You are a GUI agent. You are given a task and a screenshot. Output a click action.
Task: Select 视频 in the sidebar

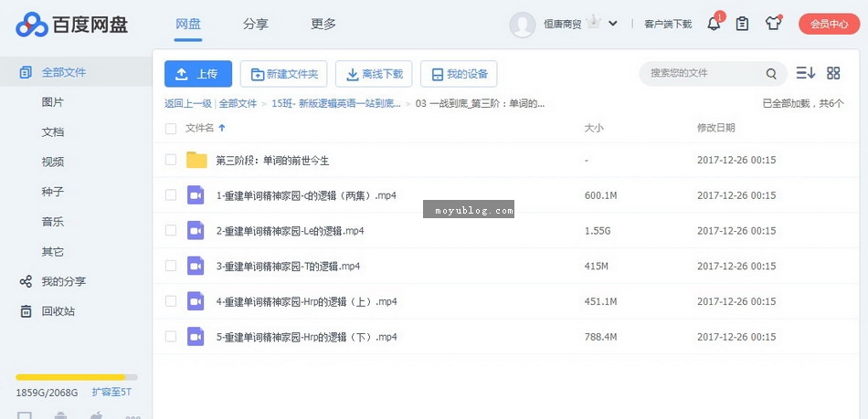pyautogui.click(x=53, y=162)
